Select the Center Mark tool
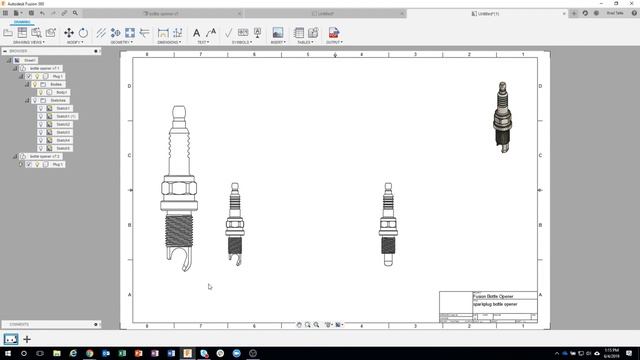 click(x=116, y=33)
